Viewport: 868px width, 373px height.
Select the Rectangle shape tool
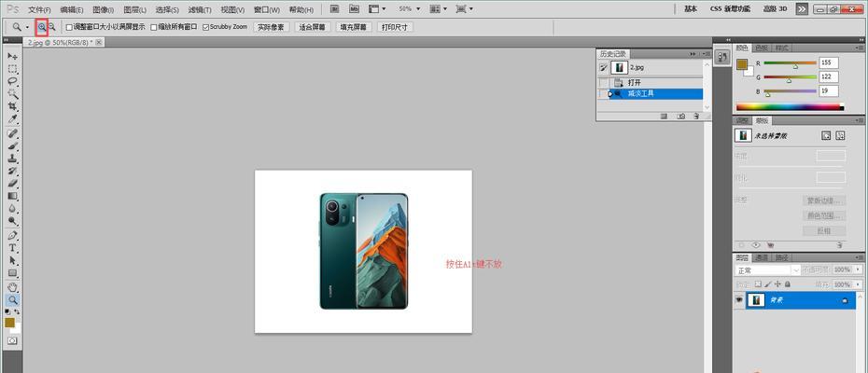(x=12, y=273)
